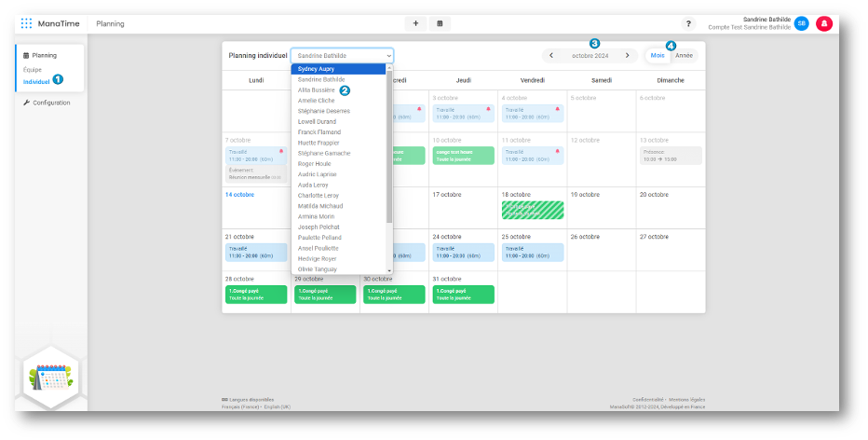868x440 pixels.
Task: Open the help question mark icon
Action: click(x=689, y=23)
